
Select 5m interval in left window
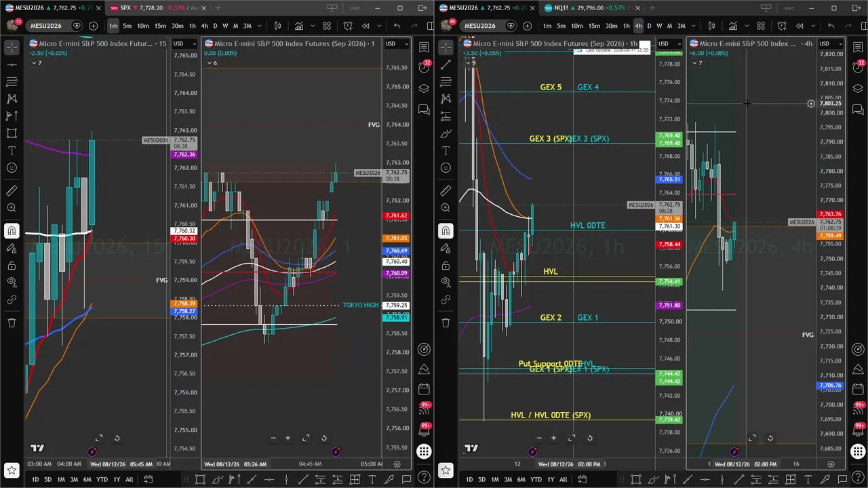point(127,26)
